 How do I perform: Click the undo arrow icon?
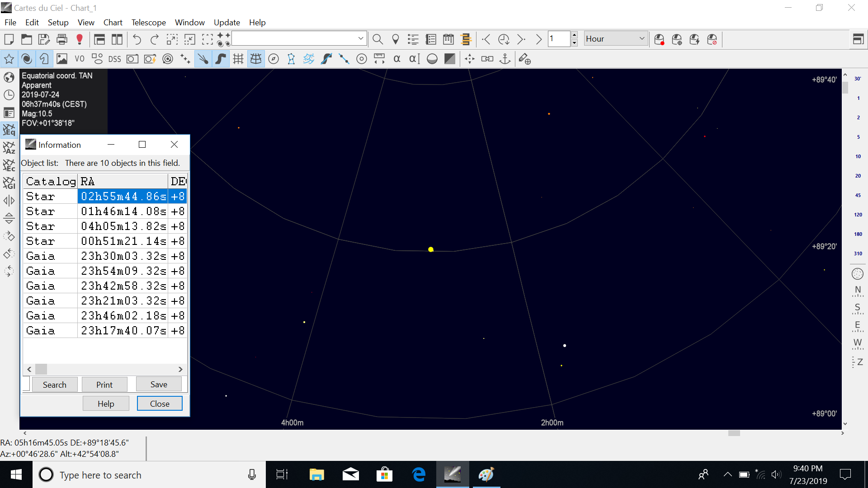137,40
